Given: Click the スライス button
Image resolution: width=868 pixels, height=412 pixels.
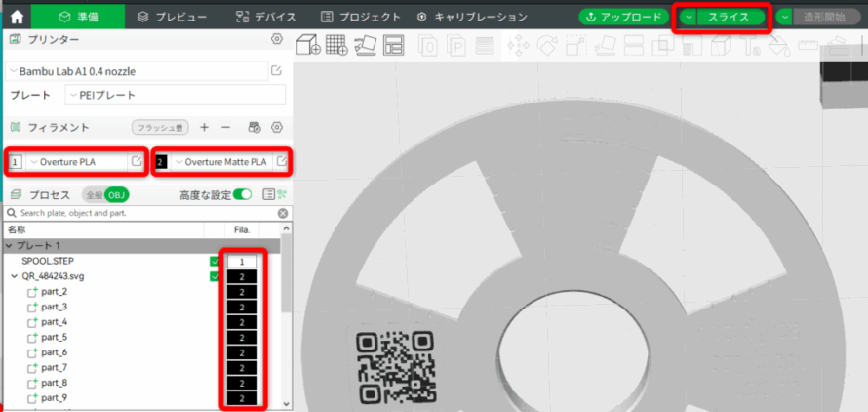Looking at the screenshot, I should coord(731,17).
